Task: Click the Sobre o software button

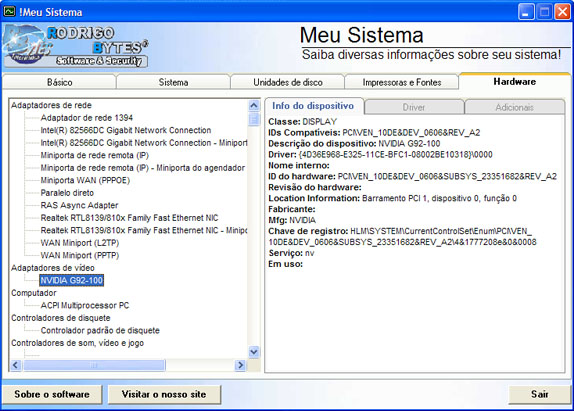Action: pos(52,394)
